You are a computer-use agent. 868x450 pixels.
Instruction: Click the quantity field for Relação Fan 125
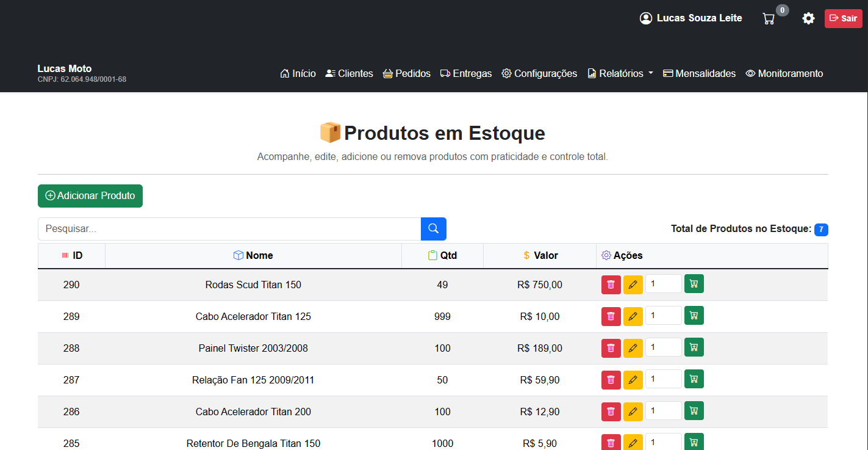(663, 379)
